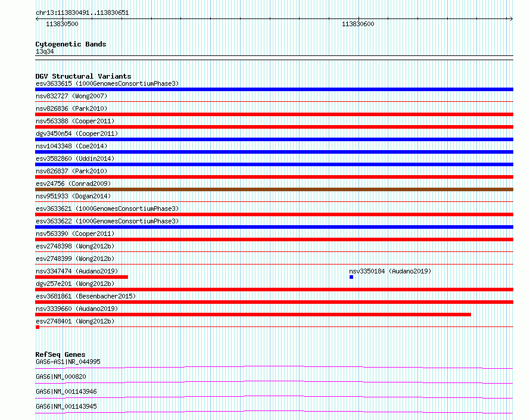Click the ruler's left arrow end

click(37, 19)
